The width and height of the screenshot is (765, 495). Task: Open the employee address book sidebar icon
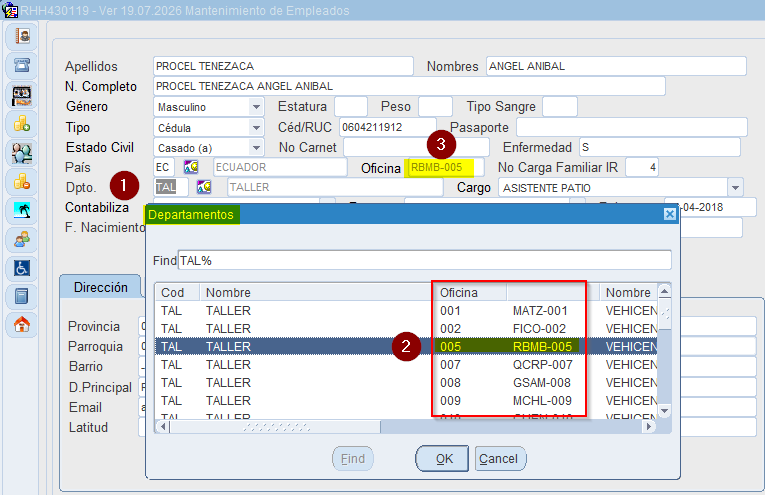pyautogui.click(x=21, y=36)
